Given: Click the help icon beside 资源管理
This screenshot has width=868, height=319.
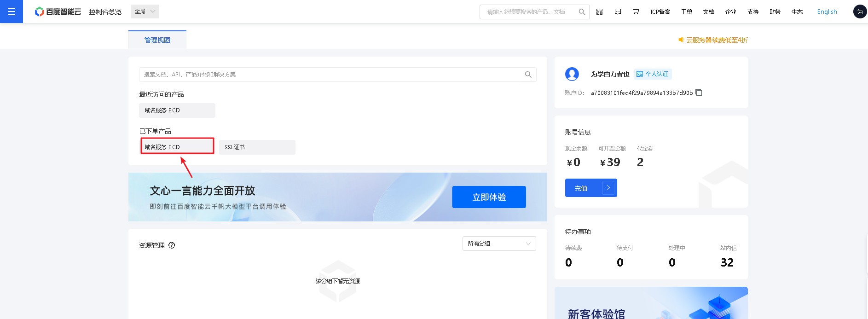Looking at the screenshot, I should 172,245.
